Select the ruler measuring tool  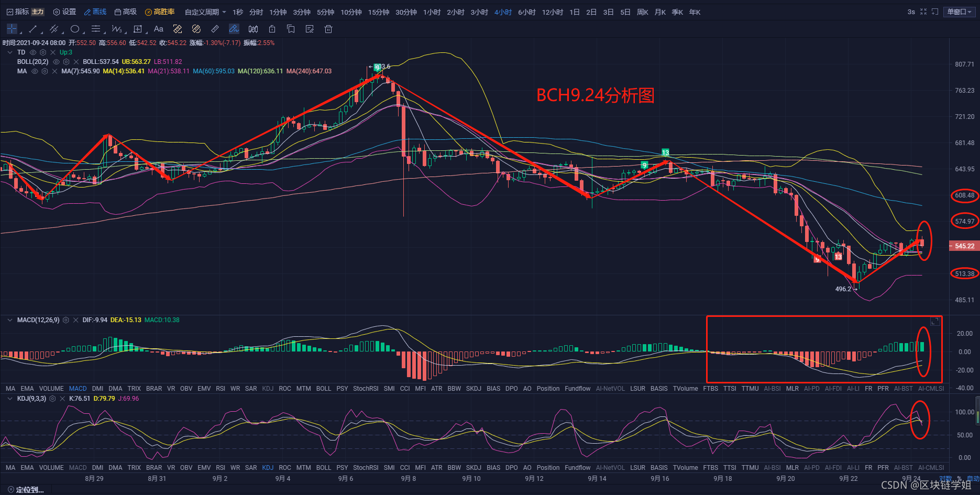pyautogui.click(x=215, y=29)
